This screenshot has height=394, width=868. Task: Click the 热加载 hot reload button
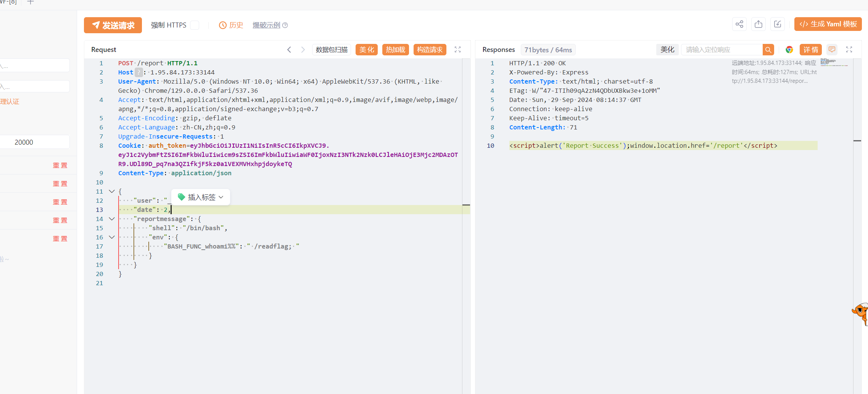[396, 50]
